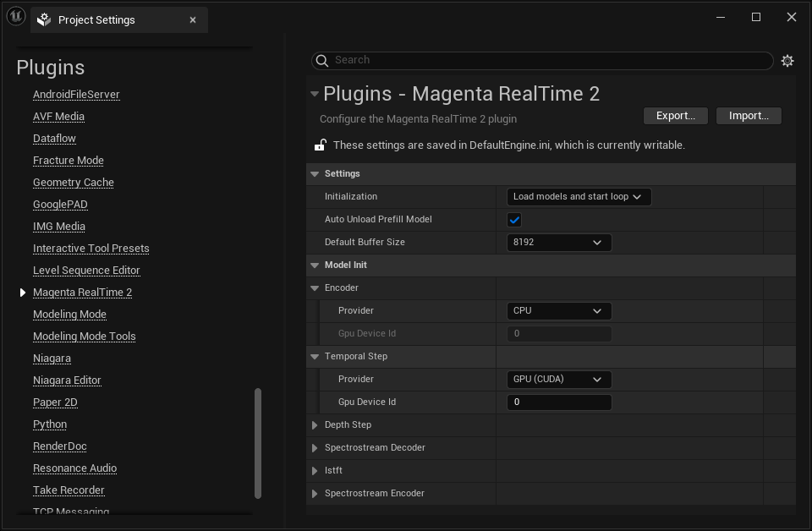Click the plugins list scrollbar
Viewport: 812px width, 531px height.
coord(257,444)
